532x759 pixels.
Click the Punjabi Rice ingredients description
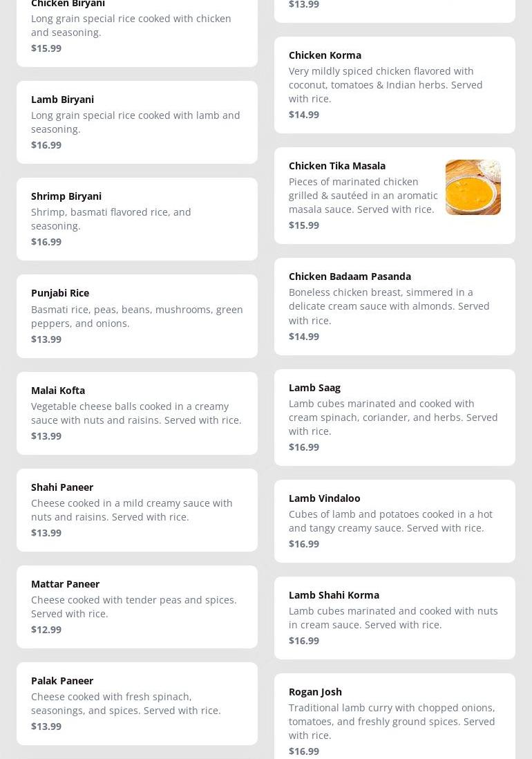(137, 317)
